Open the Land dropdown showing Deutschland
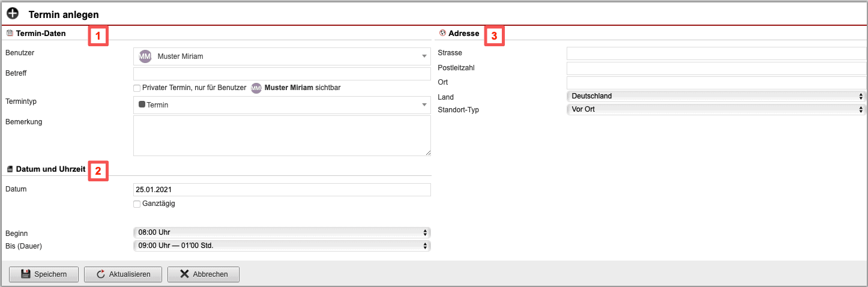868x287 pixels. [716, 96]
